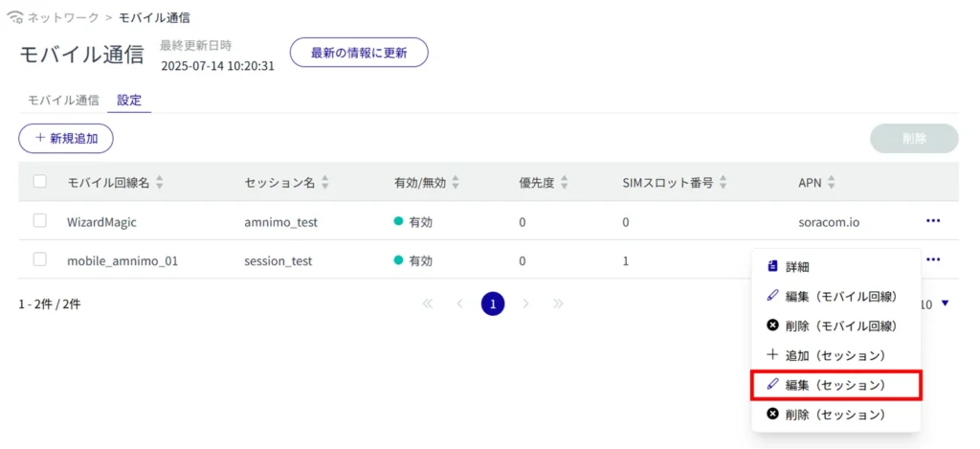Viewport: 980px width, 449px height.
Task: Sort by SIMスロット番号 column arrows
Action: click(723, 182)
